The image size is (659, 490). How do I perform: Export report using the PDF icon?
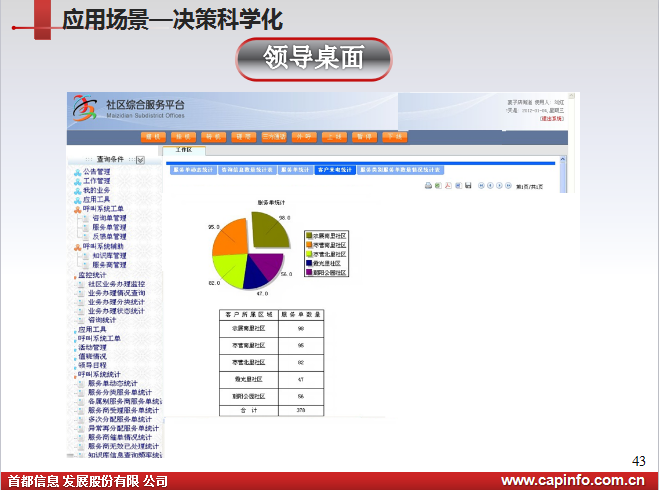pyautogui.click(x=447, y=185)
